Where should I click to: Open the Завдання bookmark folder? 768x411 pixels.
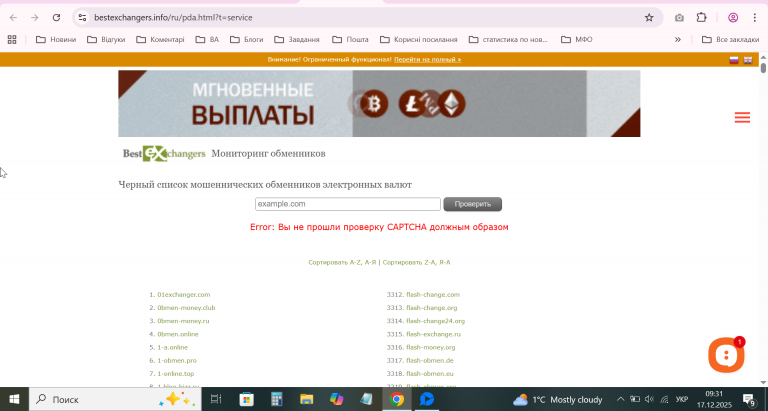click(x=297, y=40)
